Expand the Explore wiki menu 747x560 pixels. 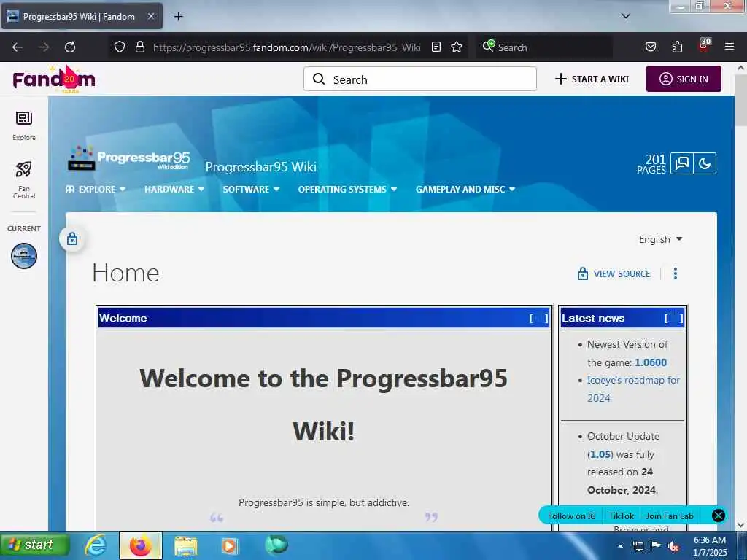point(96,189)
